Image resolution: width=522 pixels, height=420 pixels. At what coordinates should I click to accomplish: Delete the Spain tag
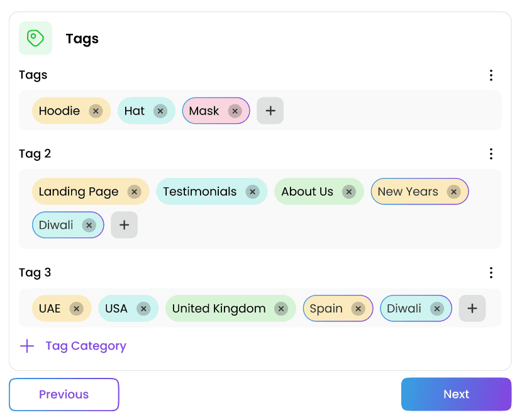358,309
